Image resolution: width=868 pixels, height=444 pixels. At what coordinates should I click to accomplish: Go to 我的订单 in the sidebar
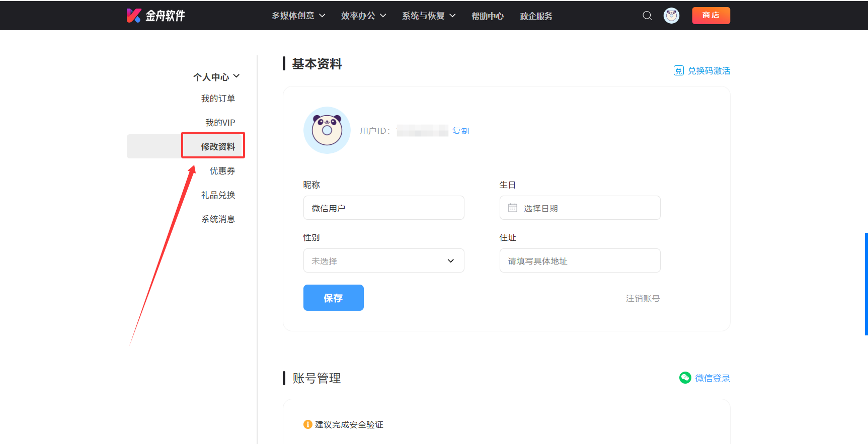tap(218, 99)
